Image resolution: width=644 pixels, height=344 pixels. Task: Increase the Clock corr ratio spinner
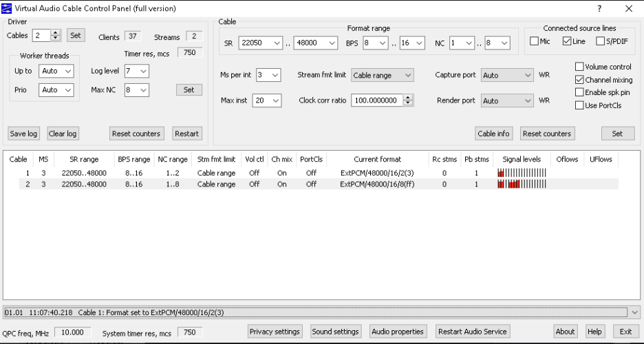(x=408, y=98)
